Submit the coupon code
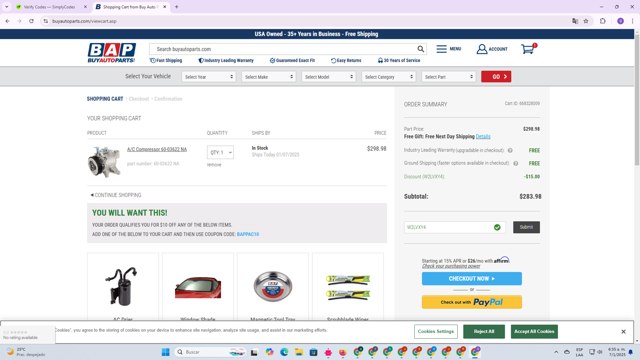This screenshot has height=360, width=640. (x=526, y=227)
